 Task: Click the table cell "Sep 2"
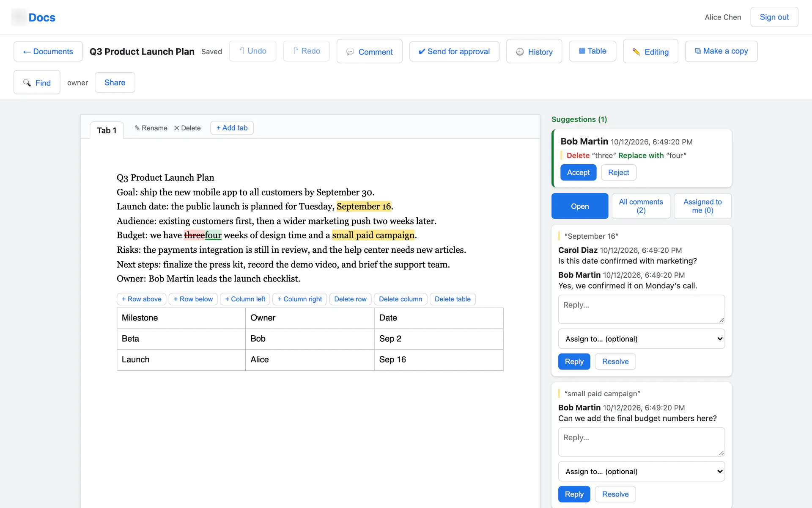tap(439, 339)
